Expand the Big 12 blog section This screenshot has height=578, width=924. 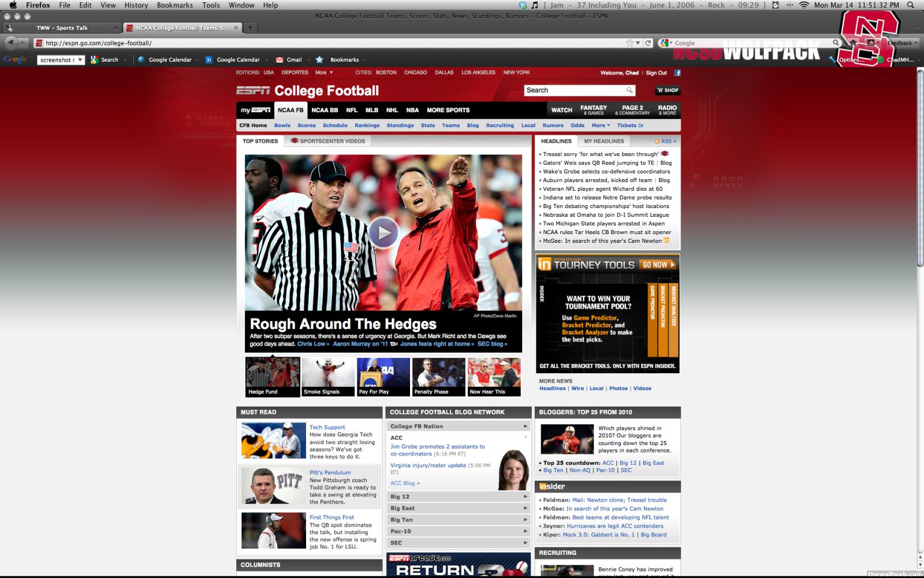click(x=458, y=497)
